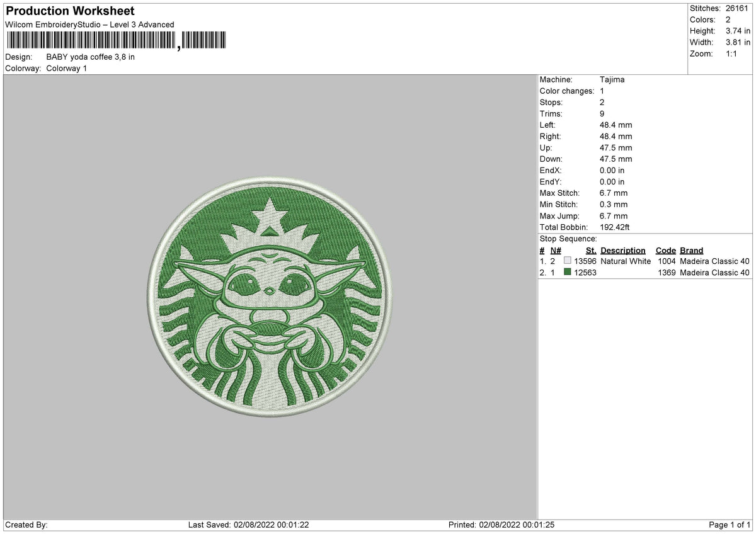Click the 'Stop Sequence:' heading
The image size is (756, 534).
point(568,239)
